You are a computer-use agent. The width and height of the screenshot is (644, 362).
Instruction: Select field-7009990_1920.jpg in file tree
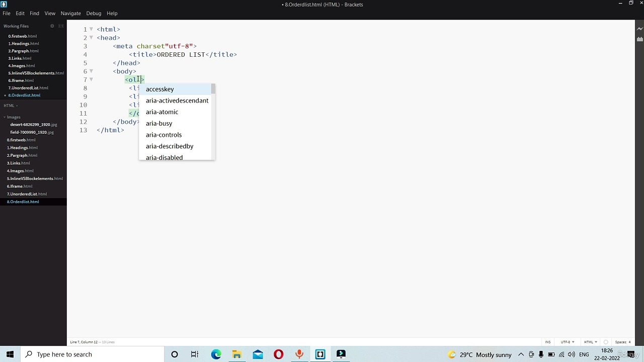tap(33, 132)
